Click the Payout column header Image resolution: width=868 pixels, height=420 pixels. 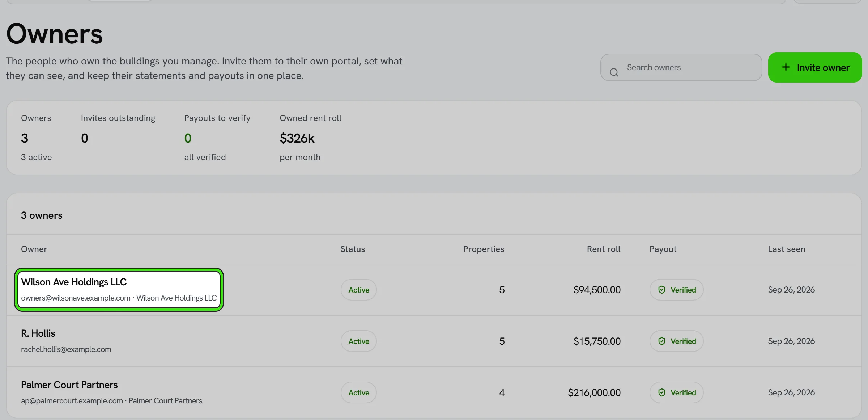(x=663, y=249)
